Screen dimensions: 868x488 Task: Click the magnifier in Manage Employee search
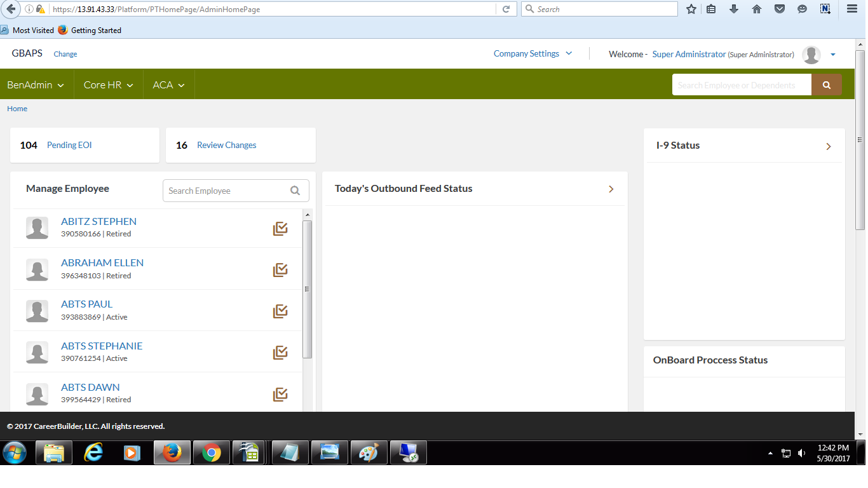295,191
